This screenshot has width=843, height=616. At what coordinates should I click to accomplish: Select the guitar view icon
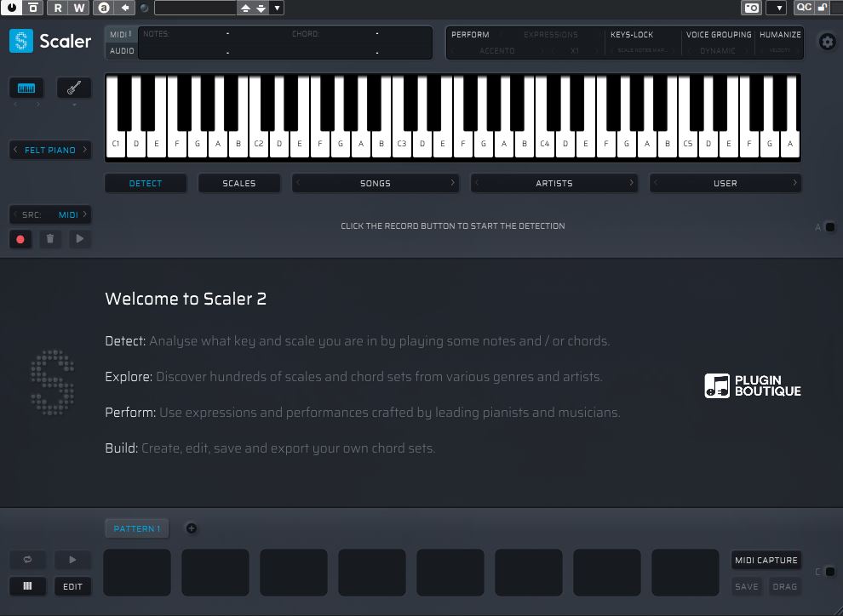point(74,88)
